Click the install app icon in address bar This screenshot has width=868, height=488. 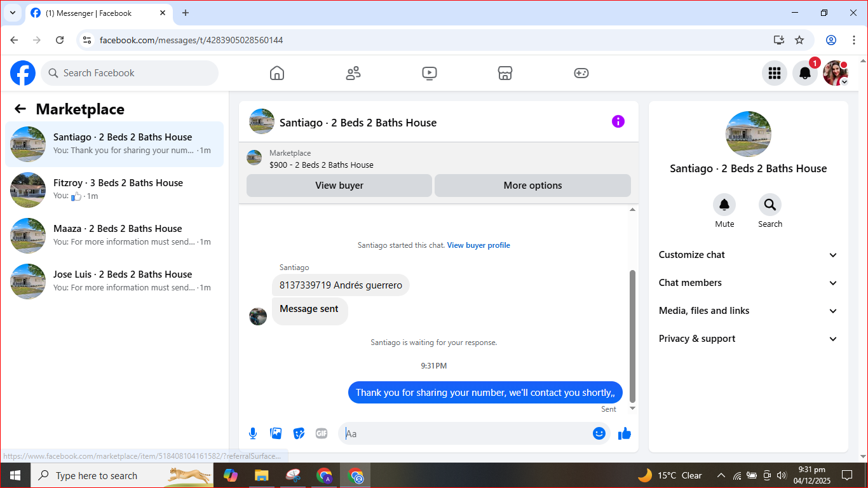(x=779, y=40)
